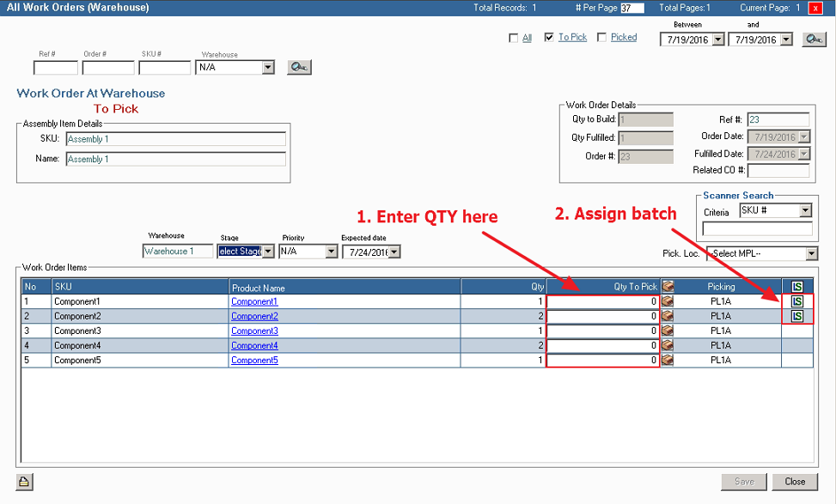Uncheck the To Pick checkbox
836x504 pixels.
click(x=549, y=38)
